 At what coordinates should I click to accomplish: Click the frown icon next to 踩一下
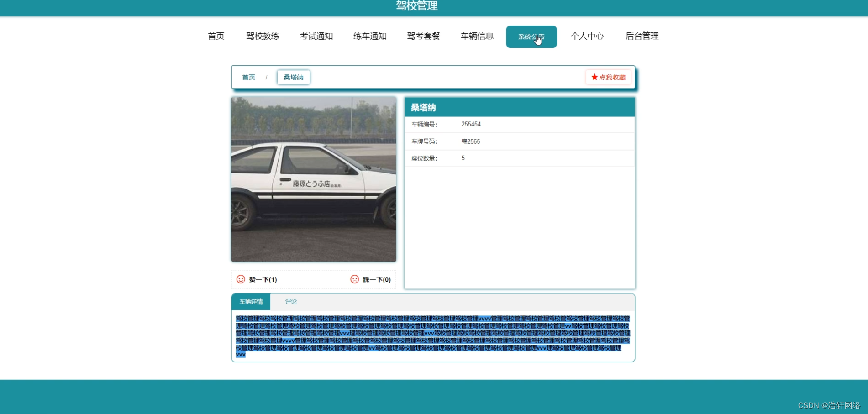(355, 279)
